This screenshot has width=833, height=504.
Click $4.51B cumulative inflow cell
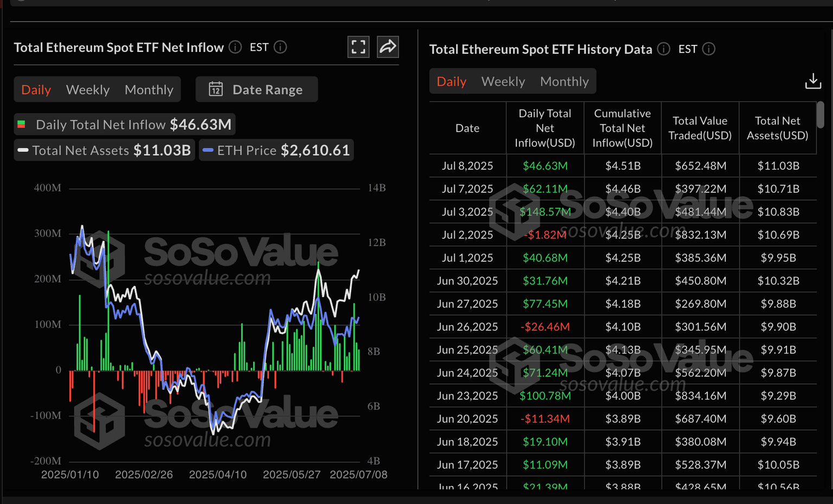click(x=623, y=166)
